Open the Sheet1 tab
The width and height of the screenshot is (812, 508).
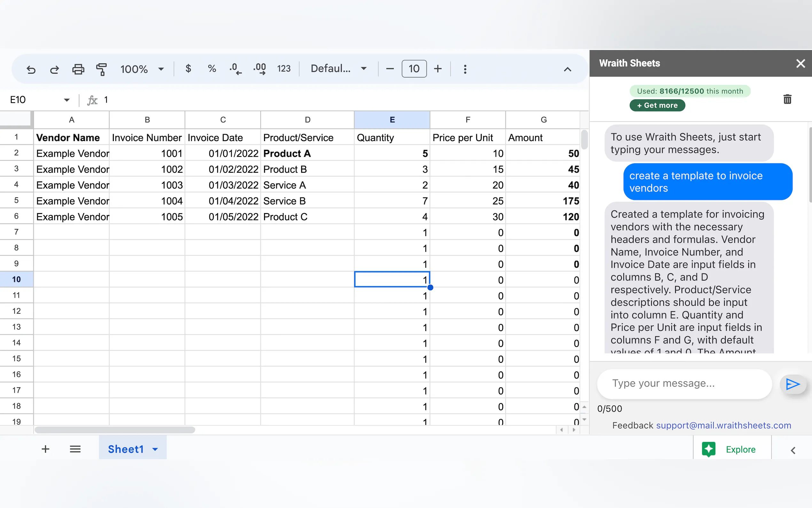click(126, 449)
